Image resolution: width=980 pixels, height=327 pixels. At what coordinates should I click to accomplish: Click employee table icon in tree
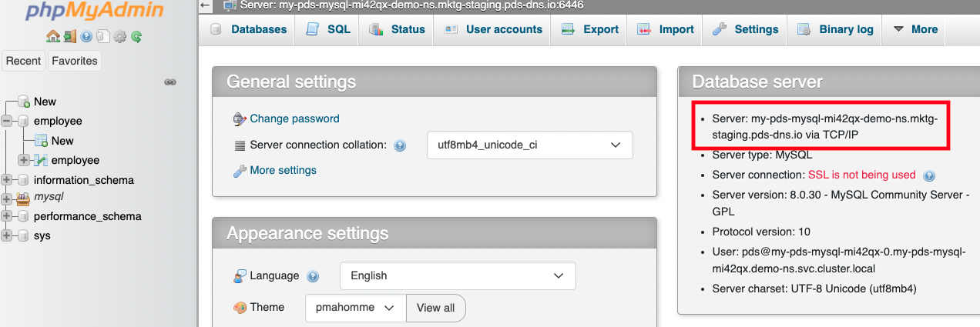point(41,160)
